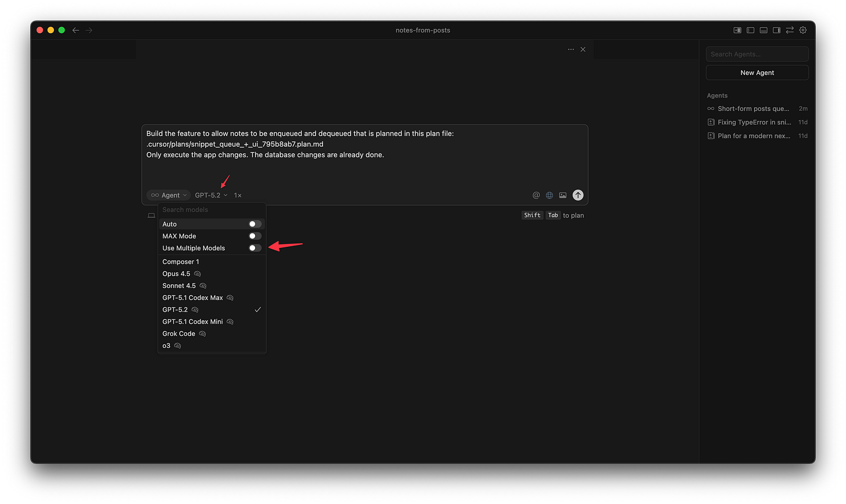Image resolution: width=846 pixels, height=504 pixels.
Task: Click the New Agent button
Action: pyautogui.click(x=757, y=72)
